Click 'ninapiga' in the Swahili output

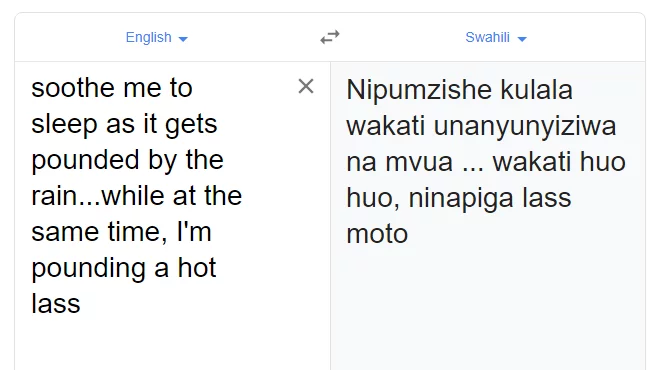[x=461, y=198]
